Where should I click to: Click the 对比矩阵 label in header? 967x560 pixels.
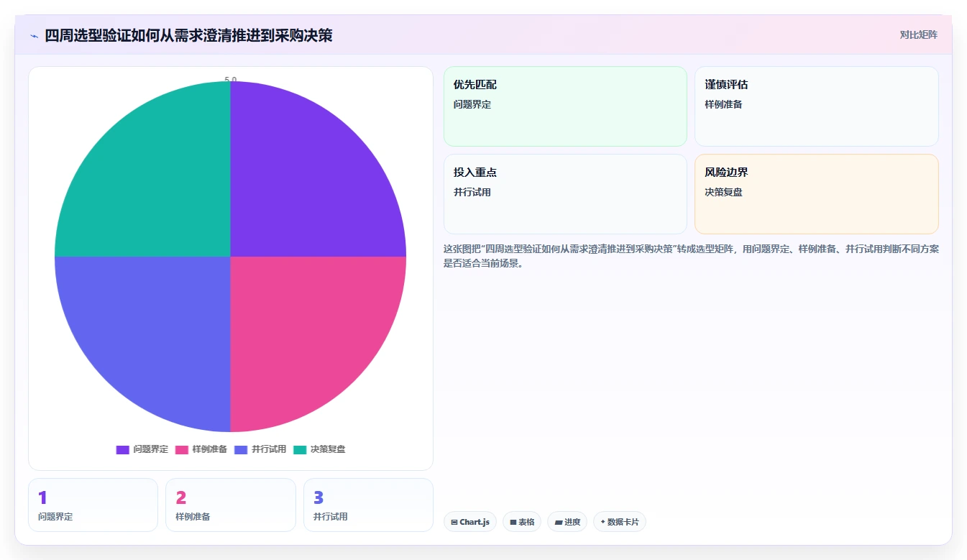pos(918,35)
